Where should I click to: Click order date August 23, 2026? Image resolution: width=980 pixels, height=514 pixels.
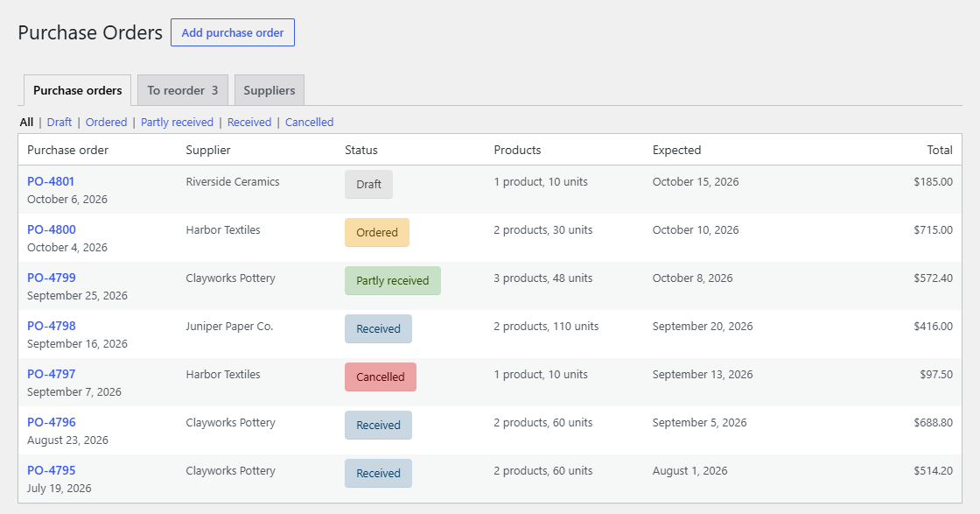point(67,440)
